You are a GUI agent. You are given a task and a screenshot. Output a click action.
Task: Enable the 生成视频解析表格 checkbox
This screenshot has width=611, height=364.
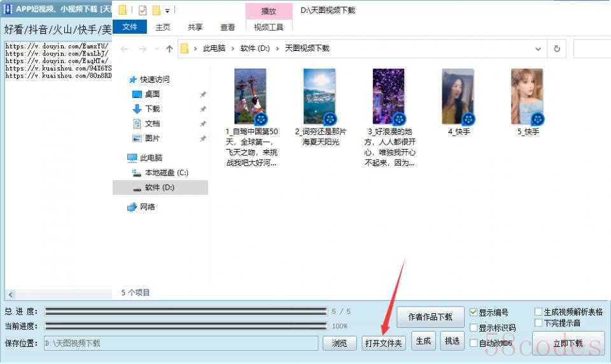coord(538,312)
